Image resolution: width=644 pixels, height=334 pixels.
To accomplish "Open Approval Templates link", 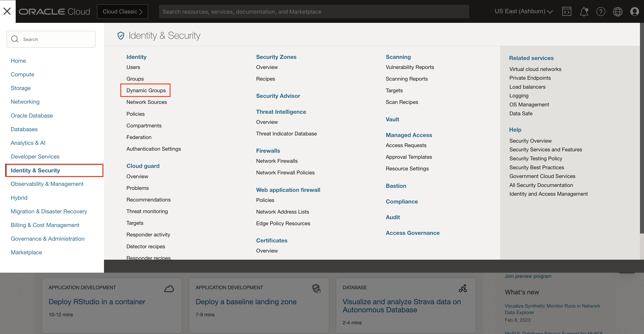I will click(409, 157).
